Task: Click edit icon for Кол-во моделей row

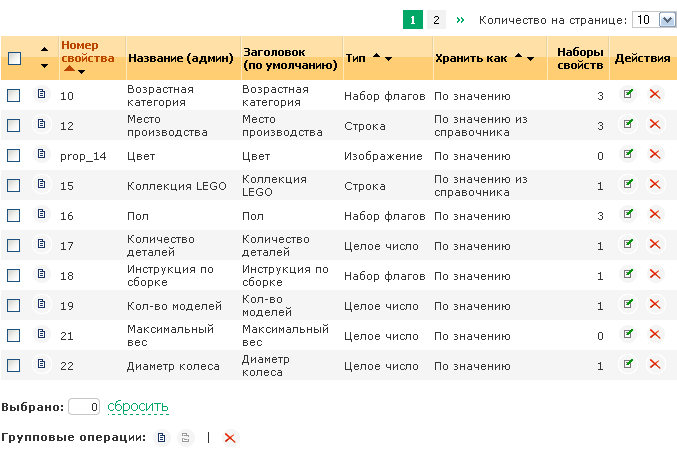Action: pyautogui.click(x=628, y=306)
